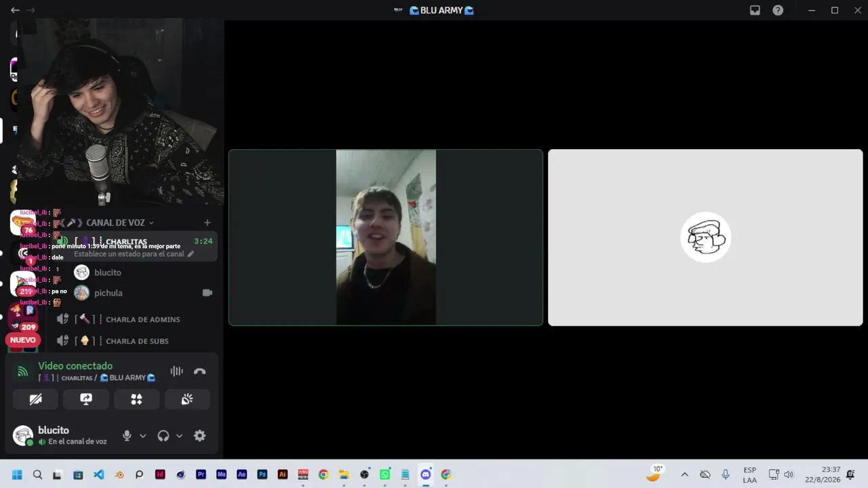This screenshot has height=488, width=868.
Task: Toggle noise suppression waveform icon
Action: tap(176, 371)
